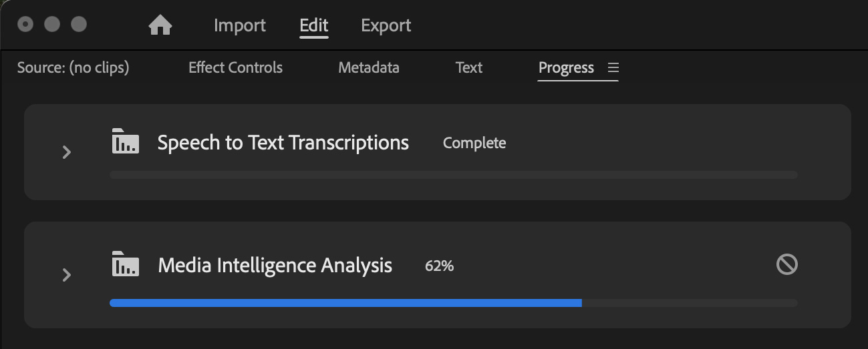The image size is (868, 349).
Task: Click the Speech to Text progress bar
Action: (x=453, y=175)
